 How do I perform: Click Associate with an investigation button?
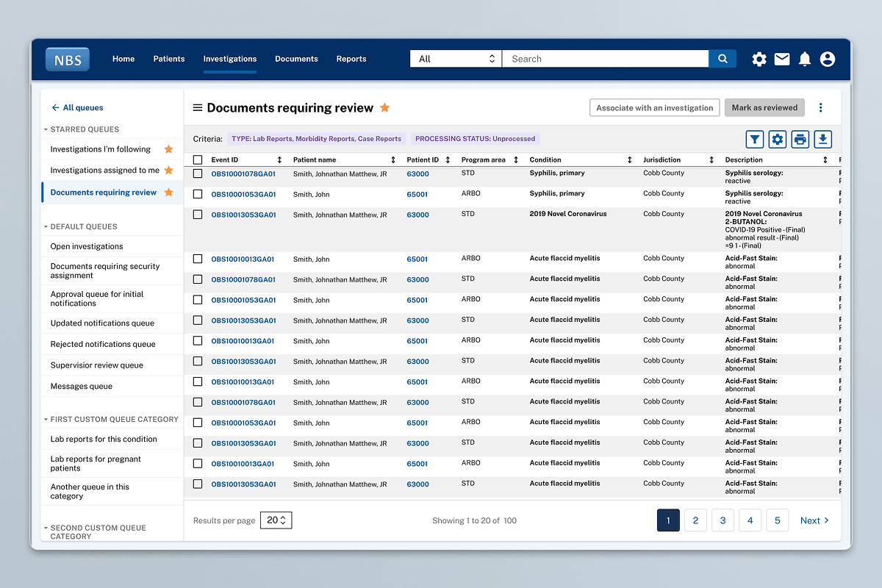[x=654, y=108]
